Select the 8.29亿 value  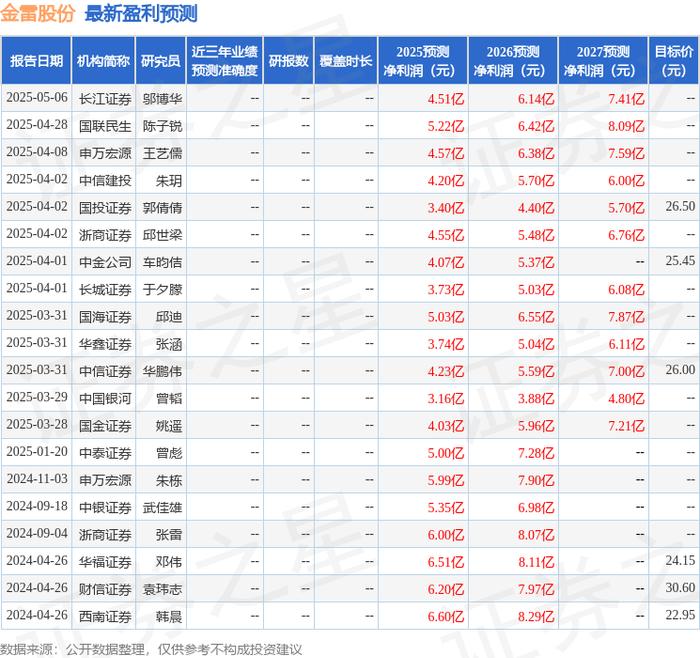[x=536, y=616]
